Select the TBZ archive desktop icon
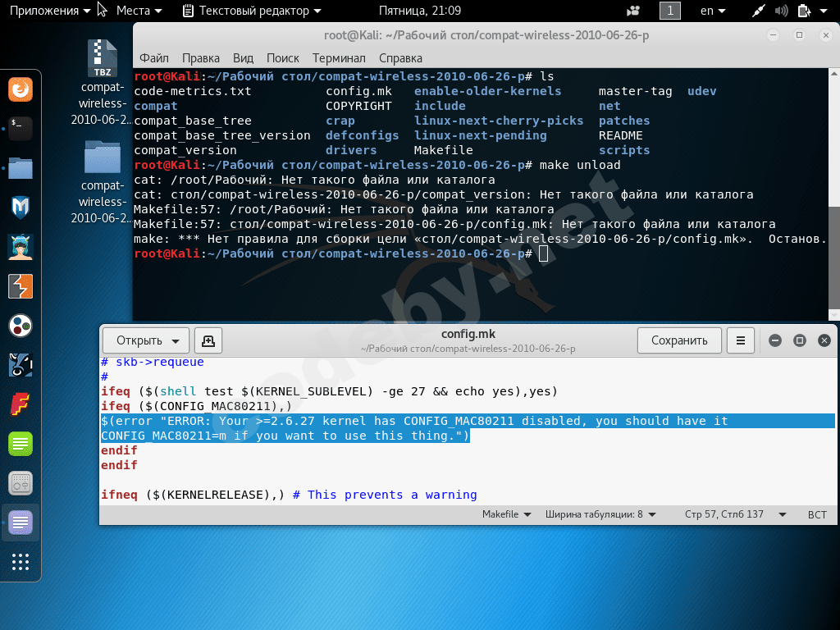The width and height of the screenshot is (840, 630). click(x=102, y=84)
